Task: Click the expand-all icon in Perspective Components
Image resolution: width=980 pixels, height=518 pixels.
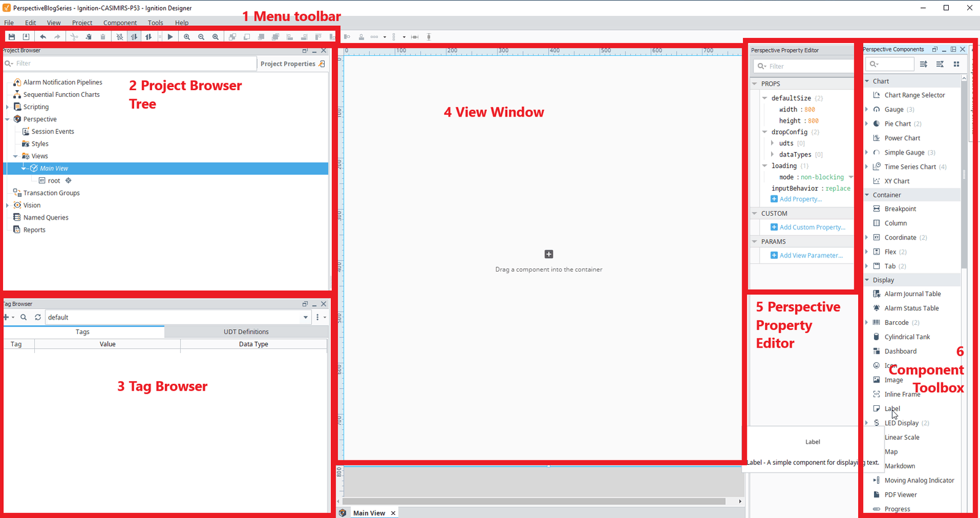Action: (x=924, y=64)
